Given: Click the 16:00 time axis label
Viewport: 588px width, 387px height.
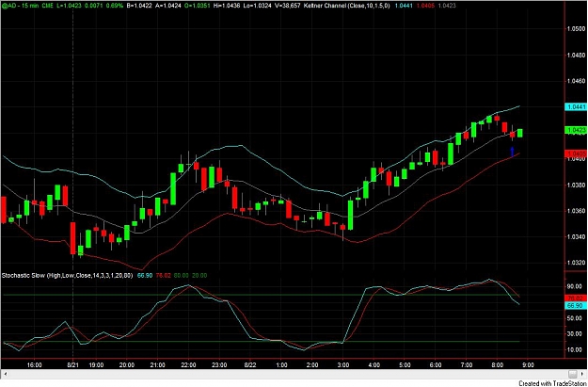Looking at the screenshot, I should pos(35,364).
